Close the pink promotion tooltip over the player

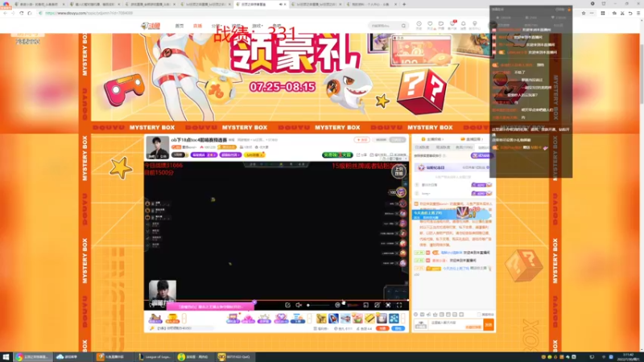(x=254, y=302)
